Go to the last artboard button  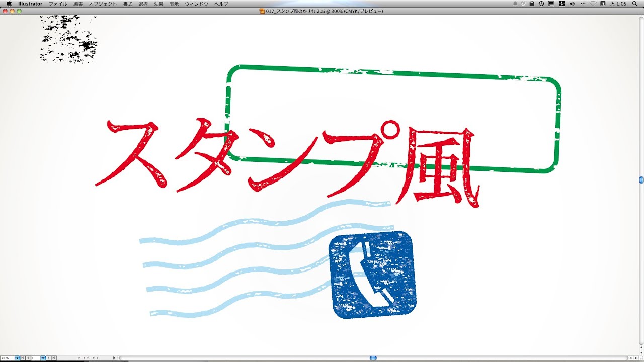click(54, 358)
